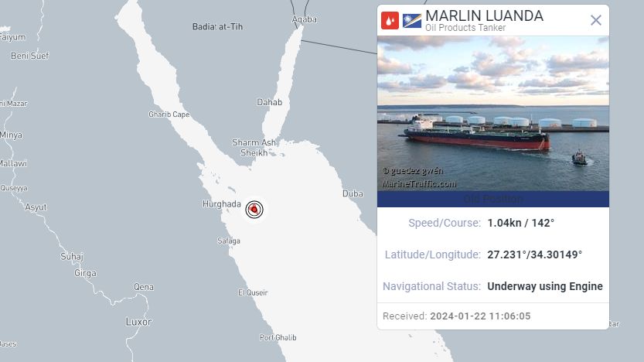Click the MARLIN LUANDA vessel name

coord(484,15)
